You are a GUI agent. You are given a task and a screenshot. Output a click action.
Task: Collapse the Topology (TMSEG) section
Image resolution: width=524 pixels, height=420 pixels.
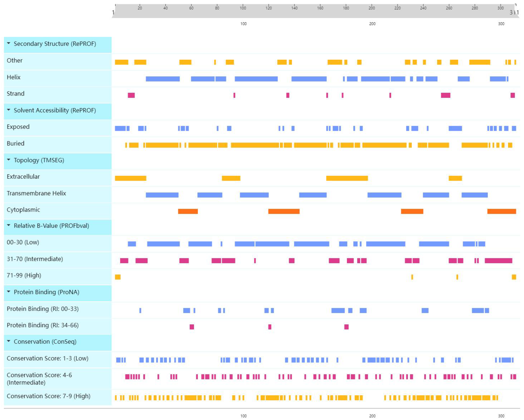click(x=8, y=160)
